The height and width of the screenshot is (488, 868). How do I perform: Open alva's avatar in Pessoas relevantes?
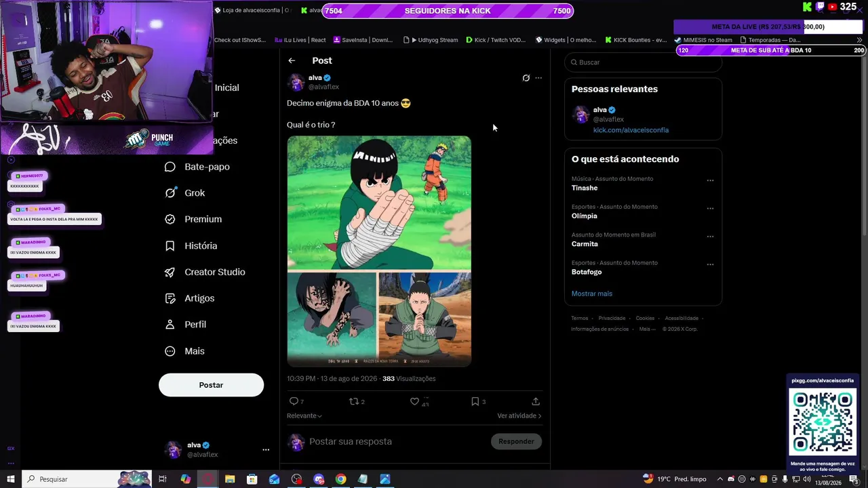click(580, 115)
